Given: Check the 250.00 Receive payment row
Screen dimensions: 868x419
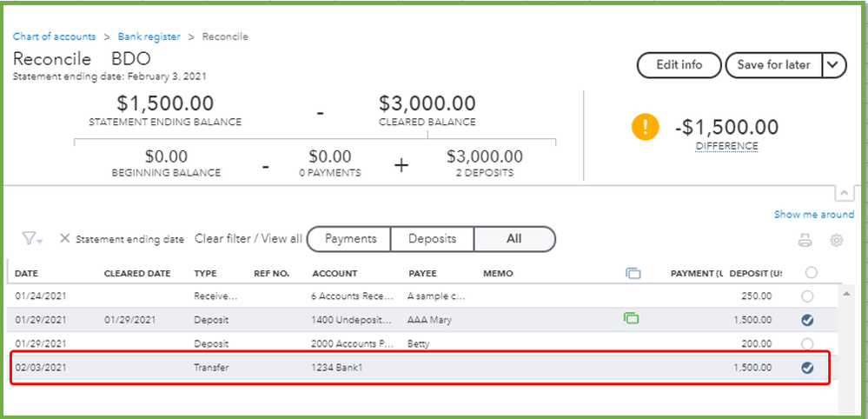Looking at the screenshot, I should (x=807, y=296).
